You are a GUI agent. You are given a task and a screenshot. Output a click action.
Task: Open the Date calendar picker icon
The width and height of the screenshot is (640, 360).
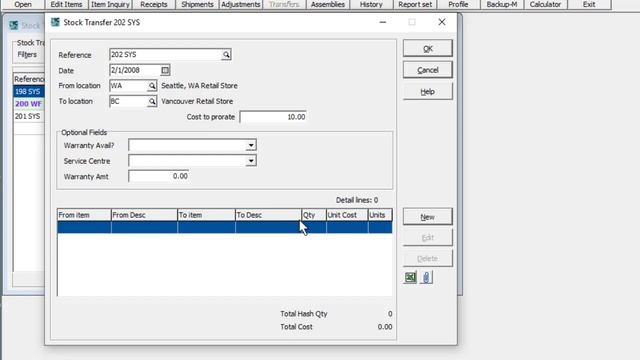(165, 70)
